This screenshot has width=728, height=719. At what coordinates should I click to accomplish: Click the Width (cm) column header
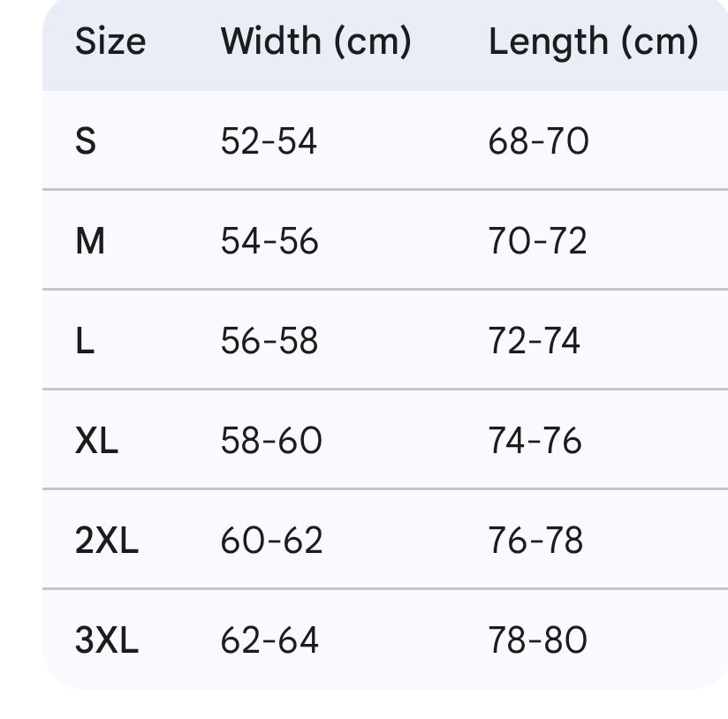pyautogui.click(x=315, y=42)
